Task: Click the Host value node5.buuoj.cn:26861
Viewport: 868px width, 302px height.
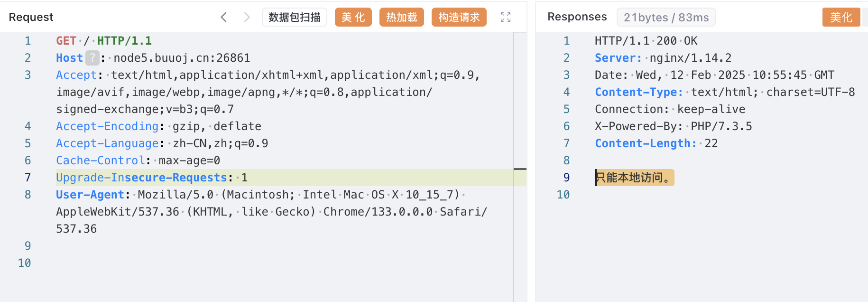Action: coord(182,58)
